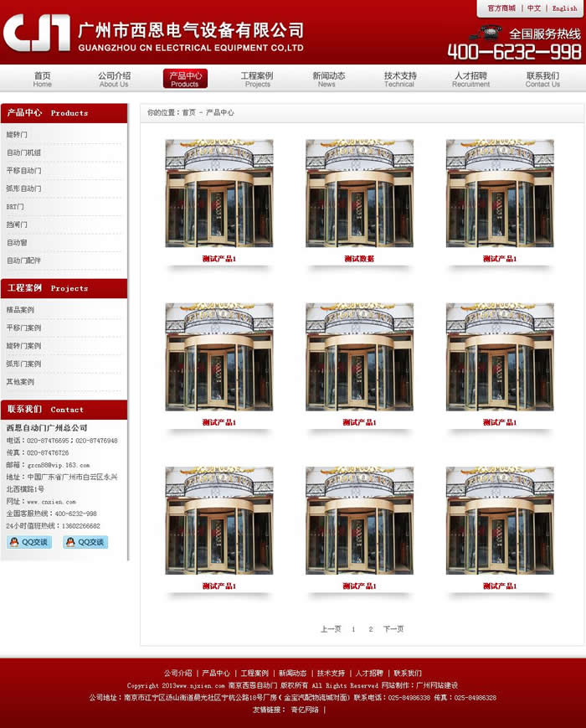Screen dimensions: 586x728
Task: Open 技术支持 Technical in the navigation bar
Action: (x=399, y=79)
